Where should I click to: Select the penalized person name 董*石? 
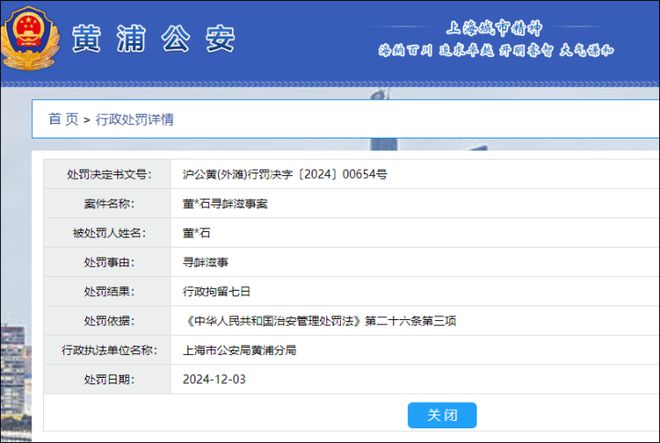pyautogui.click(x=197, y=232)
